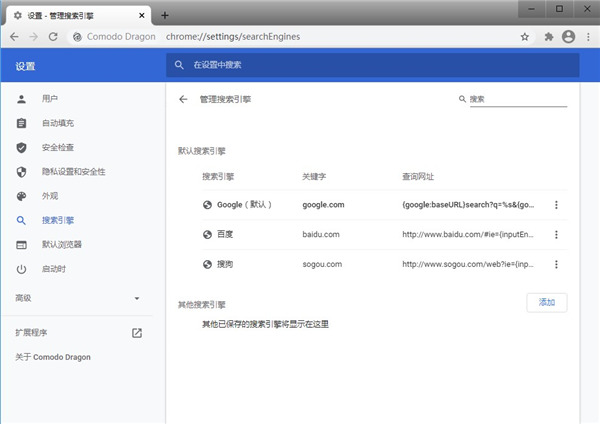Click the 在设置中搜索 search field

pos(372,65)
